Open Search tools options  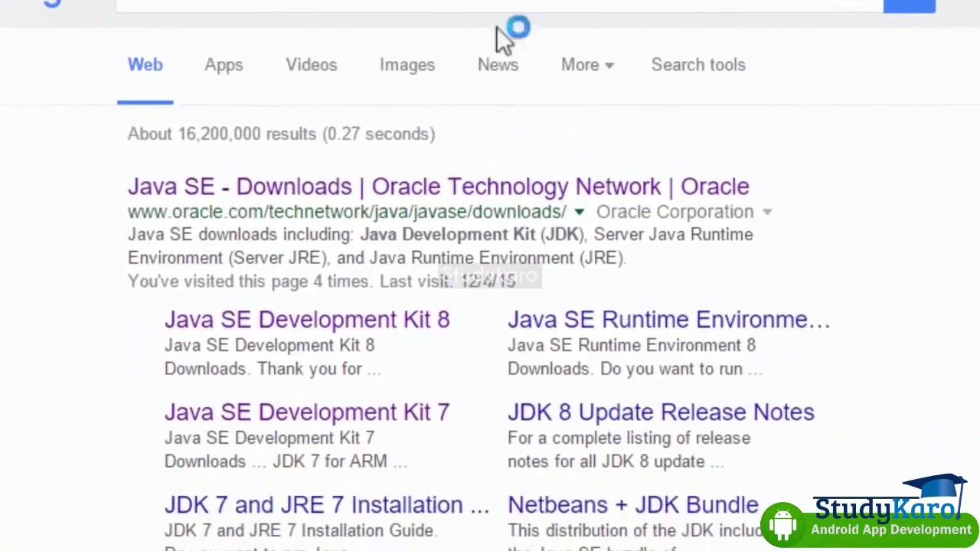[698, 65]
